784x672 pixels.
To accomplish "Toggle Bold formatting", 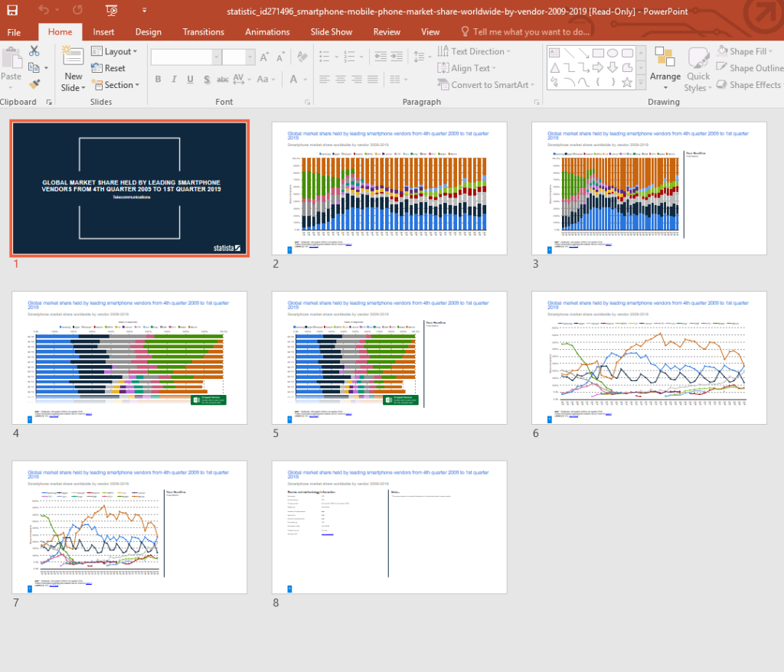I will point(158,80).
